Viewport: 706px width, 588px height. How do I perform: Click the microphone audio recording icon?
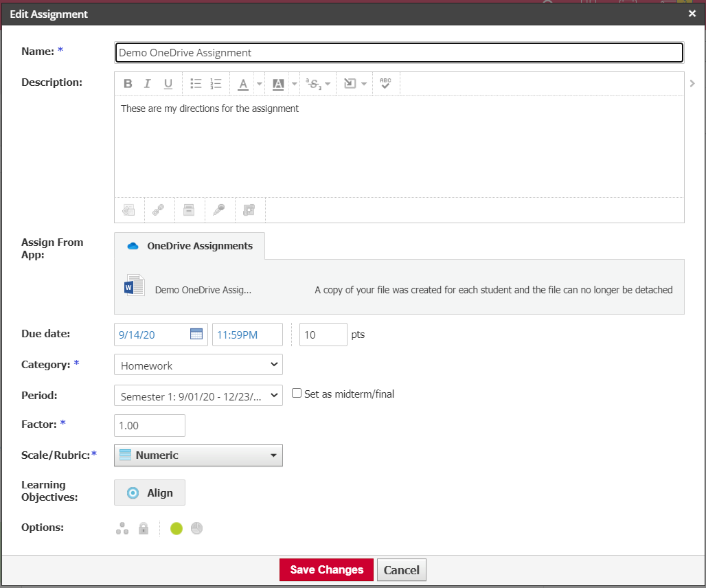(x=219, y=210)
